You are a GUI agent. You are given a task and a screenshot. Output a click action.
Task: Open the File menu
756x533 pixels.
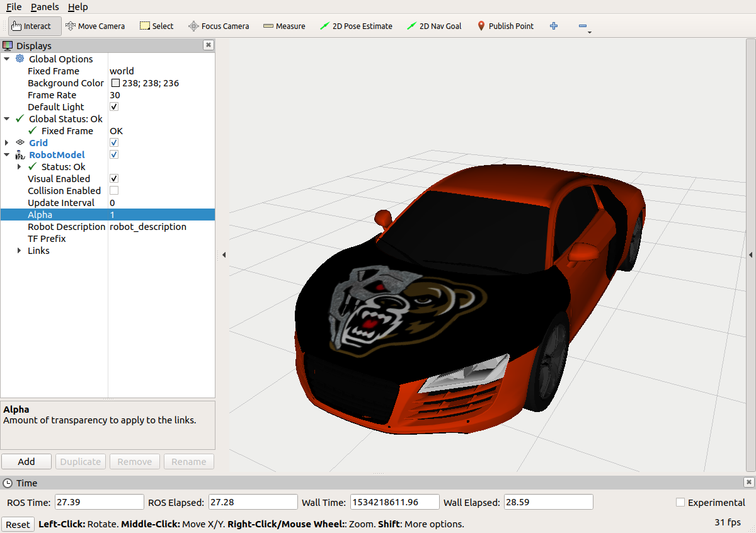coord(14,7)
